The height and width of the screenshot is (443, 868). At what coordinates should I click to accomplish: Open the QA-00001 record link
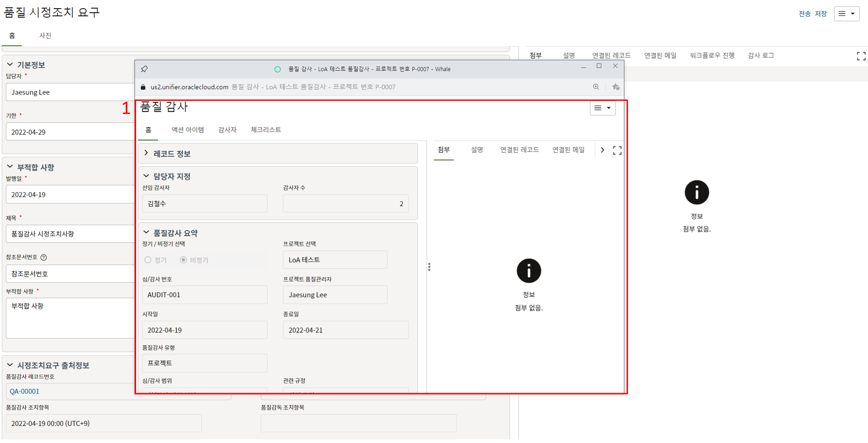coord(25,391)
